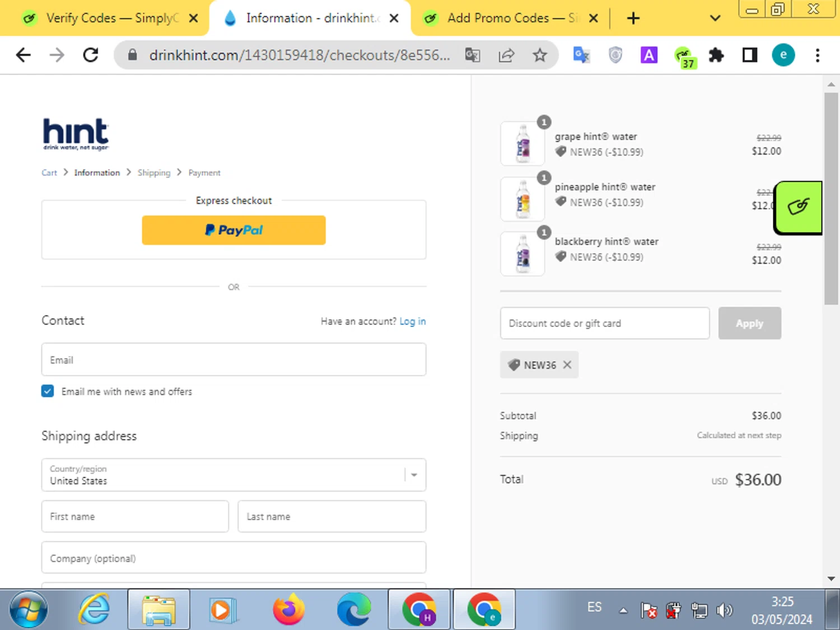The width and height of the screenshot is (840, 630).
Task: Click the First name field
Action: click(x=135, y=516)
